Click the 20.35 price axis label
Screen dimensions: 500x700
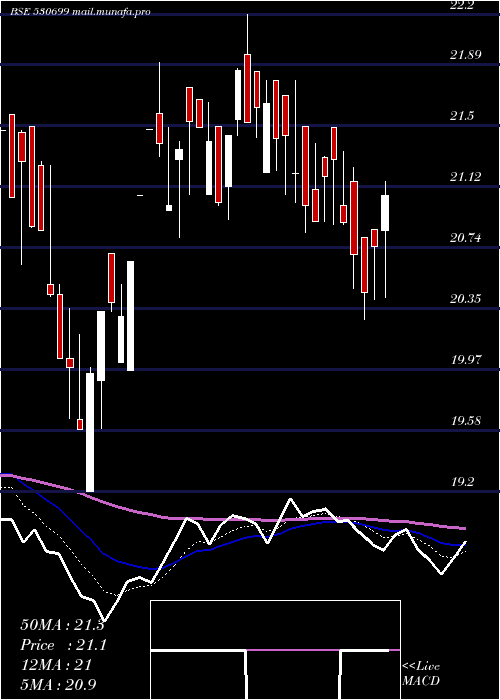(465, 299)
